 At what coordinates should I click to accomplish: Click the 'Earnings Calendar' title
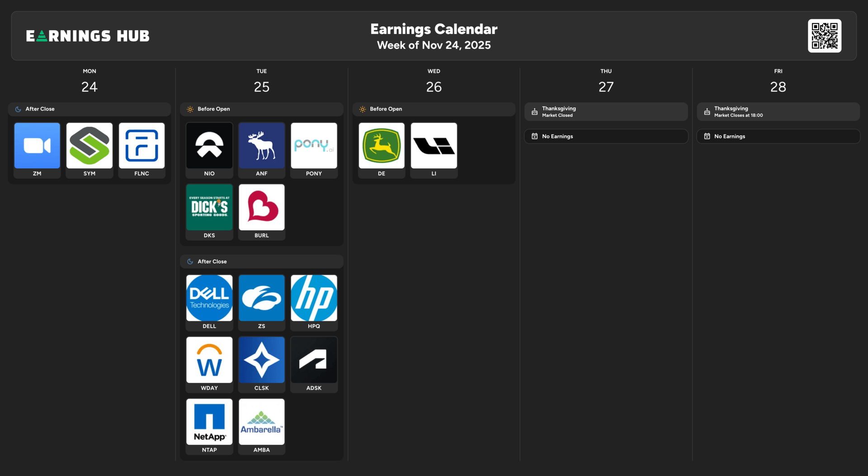click(x=434, y=29)
